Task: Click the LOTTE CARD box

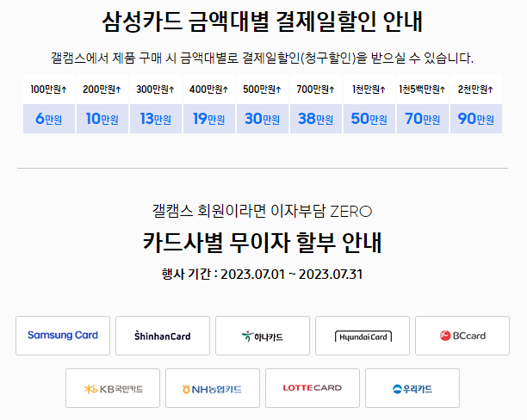Action: 313,388
